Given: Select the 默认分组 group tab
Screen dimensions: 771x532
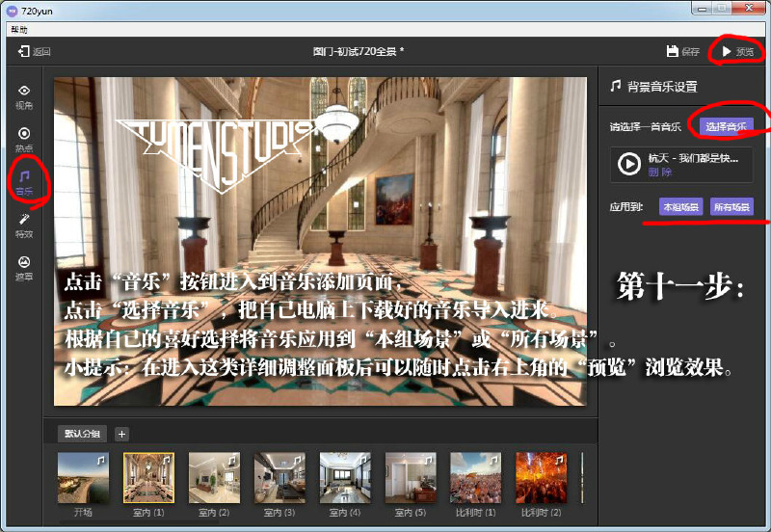Looking at the screenshot, I should (x=83, y=434).
